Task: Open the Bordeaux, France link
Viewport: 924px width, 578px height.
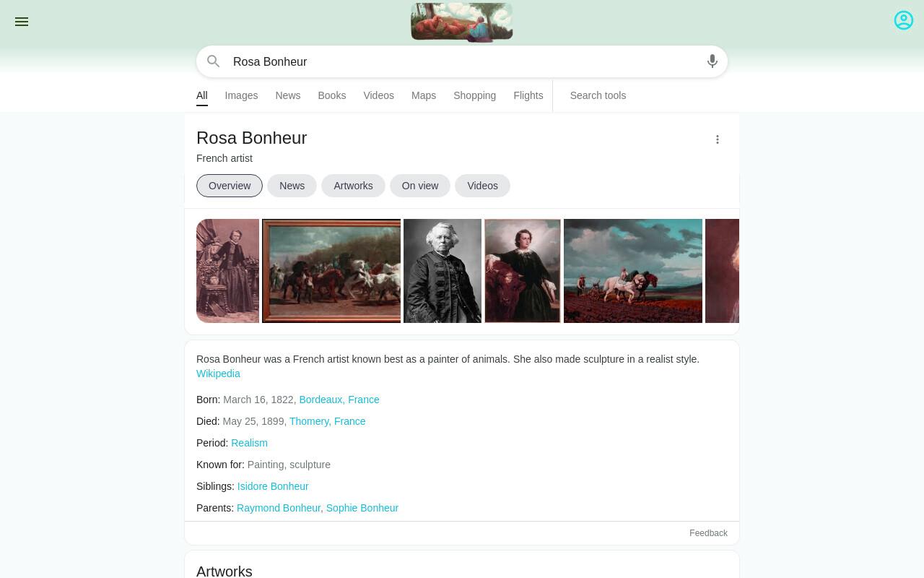Action: 339,400
